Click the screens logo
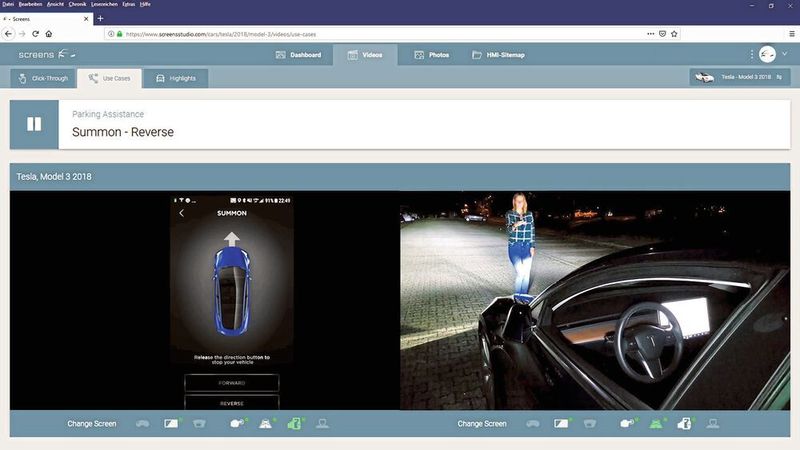Image resolution: width=800 pixels, height=450 pixels. point(47,54)
